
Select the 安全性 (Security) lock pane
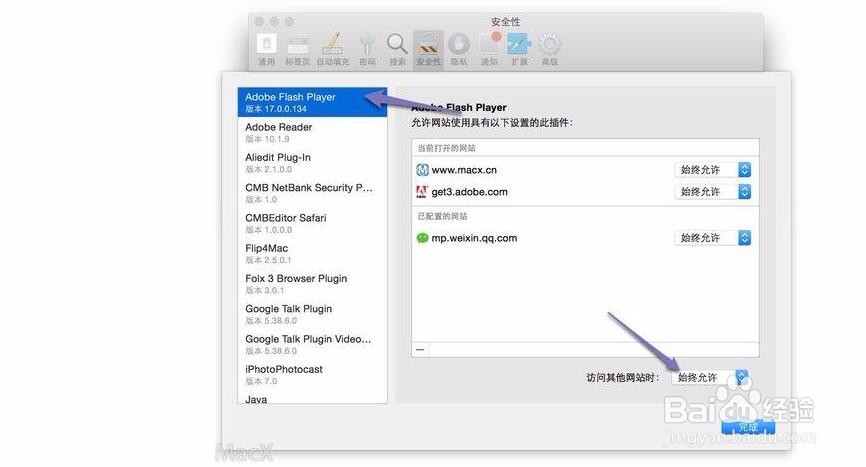(428, 49)
